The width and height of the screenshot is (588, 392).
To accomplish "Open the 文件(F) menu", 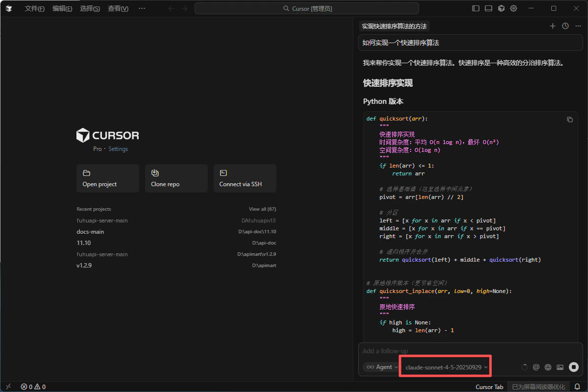I will click(34, 8).
